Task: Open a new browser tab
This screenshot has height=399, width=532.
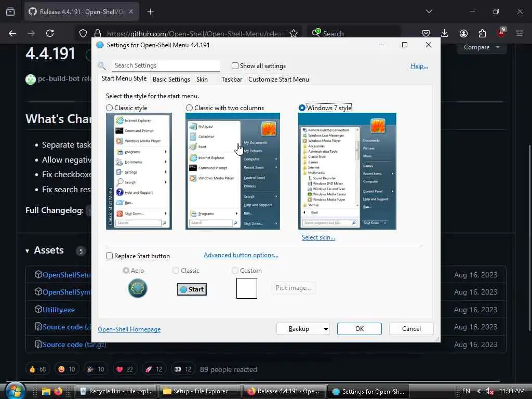Action: pos(151,12)
